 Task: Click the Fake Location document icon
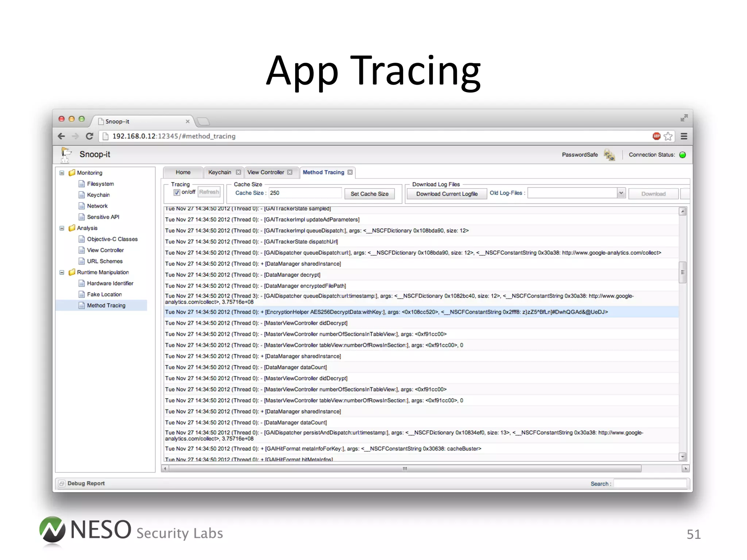point(82,294)
